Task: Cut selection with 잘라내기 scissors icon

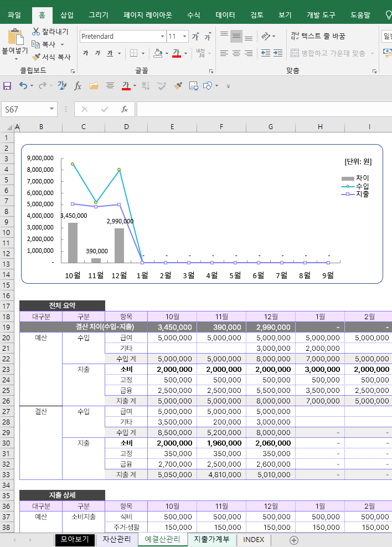Action: [35, 32]
